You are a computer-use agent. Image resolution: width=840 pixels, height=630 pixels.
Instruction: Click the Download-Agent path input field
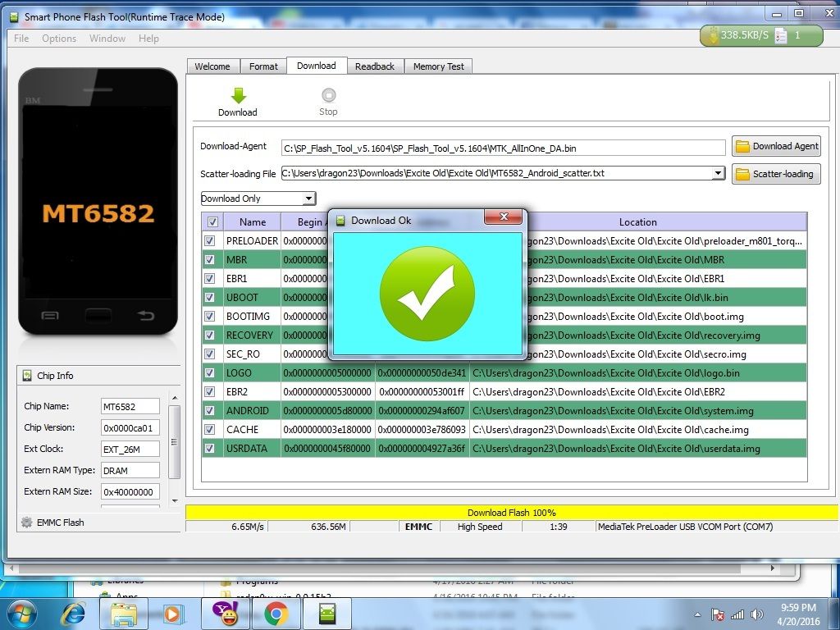pos(503,148)
